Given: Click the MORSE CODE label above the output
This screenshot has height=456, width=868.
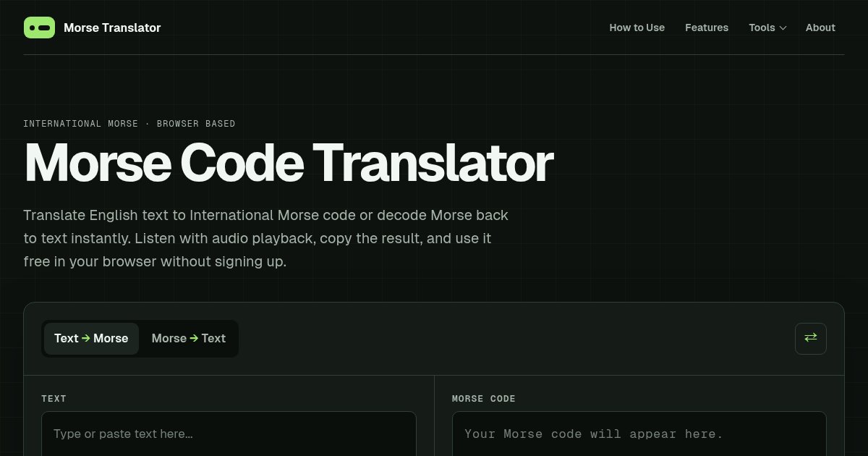Looking at the screenshot, I should click(484, 399).
